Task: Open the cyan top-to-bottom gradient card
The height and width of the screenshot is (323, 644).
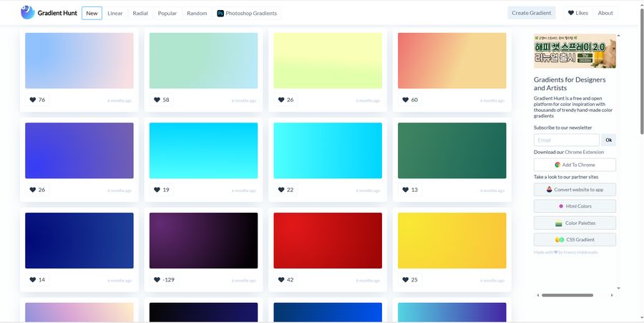Action: pos(204,150)
